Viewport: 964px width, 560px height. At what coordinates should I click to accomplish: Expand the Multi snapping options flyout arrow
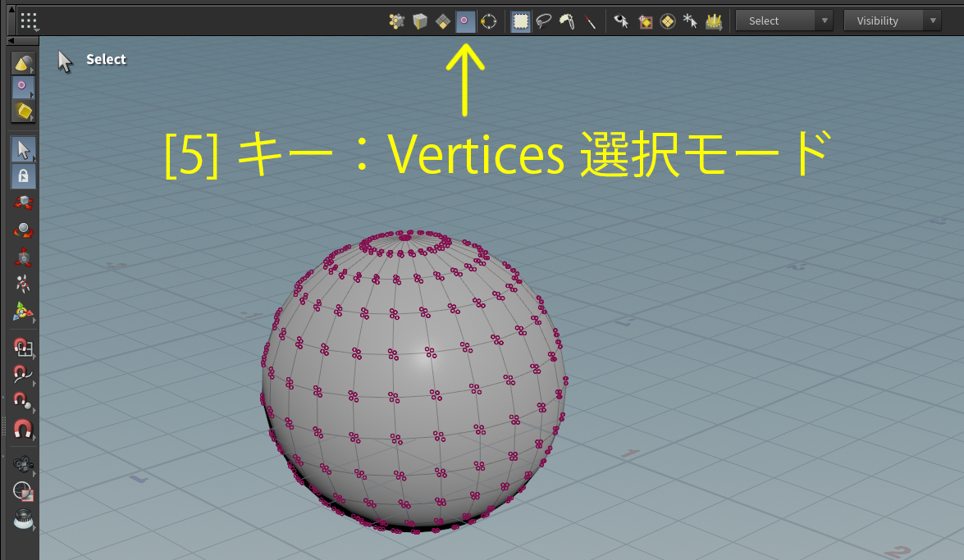[34, 438]
